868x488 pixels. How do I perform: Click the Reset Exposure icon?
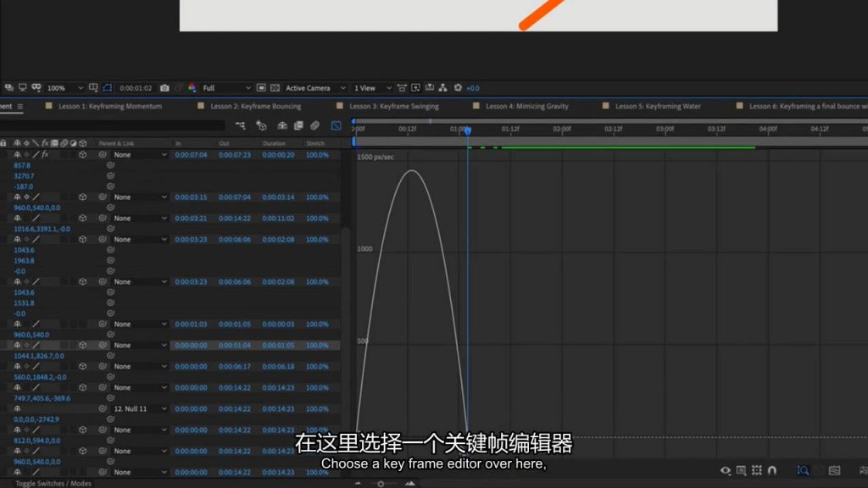[458, 88]
